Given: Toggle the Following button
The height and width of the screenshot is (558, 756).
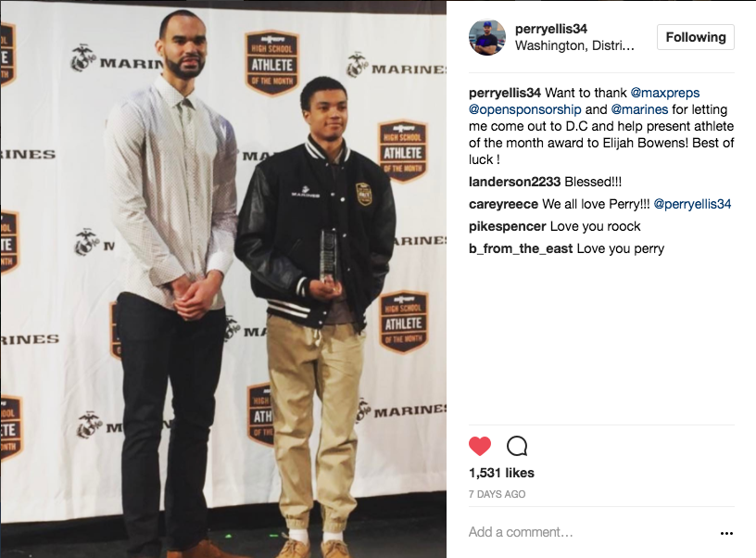Looking at the screenshot, I should pos(695,37).
